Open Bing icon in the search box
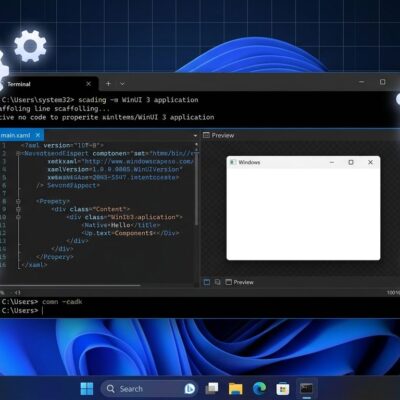Image resolution: width=400 pixels, height=400 pixels. click(190, 389)
